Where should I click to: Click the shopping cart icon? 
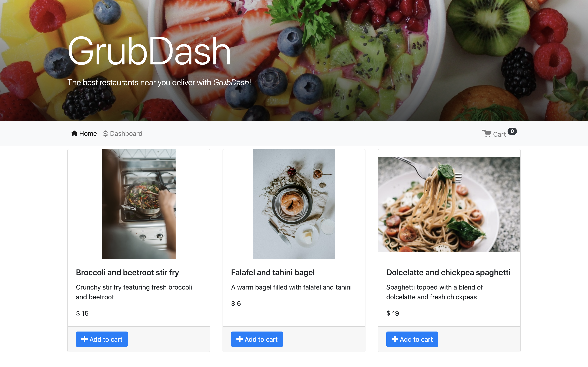point(487,134)
